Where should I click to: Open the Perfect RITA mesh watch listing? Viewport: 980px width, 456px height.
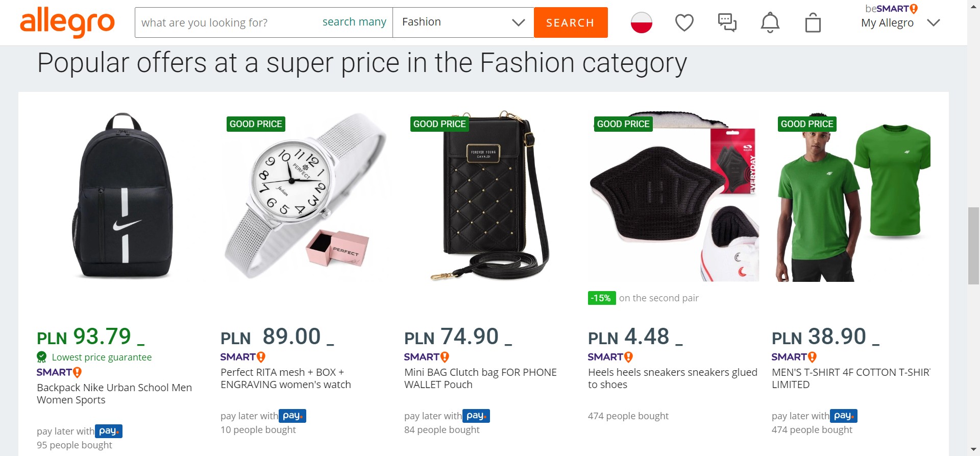285,378
